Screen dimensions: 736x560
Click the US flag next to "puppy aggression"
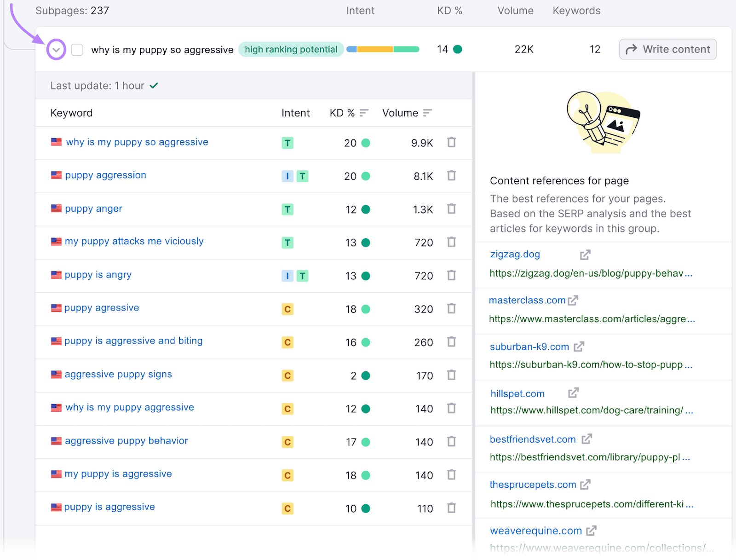(56, 175)
